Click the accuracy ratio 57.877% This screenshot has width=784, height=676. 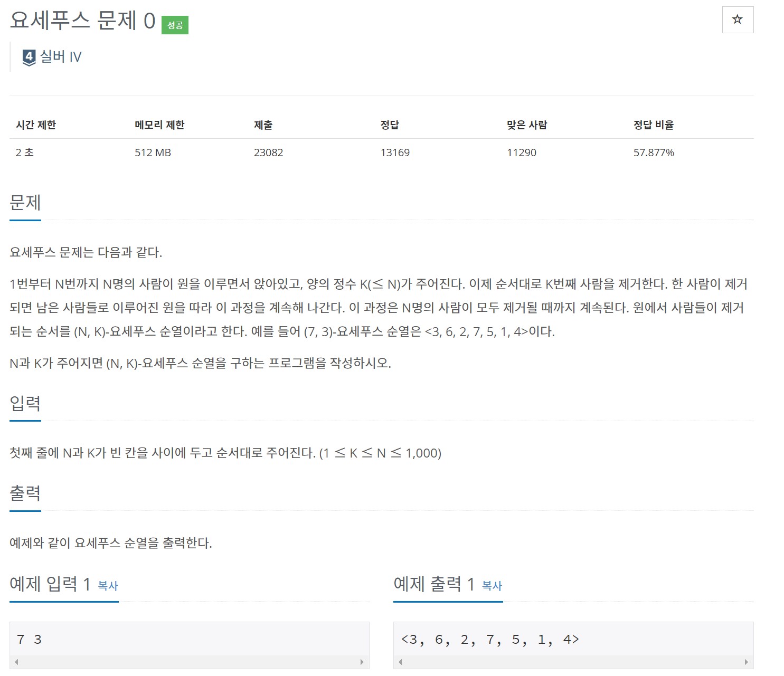click(x=654, y=153)
